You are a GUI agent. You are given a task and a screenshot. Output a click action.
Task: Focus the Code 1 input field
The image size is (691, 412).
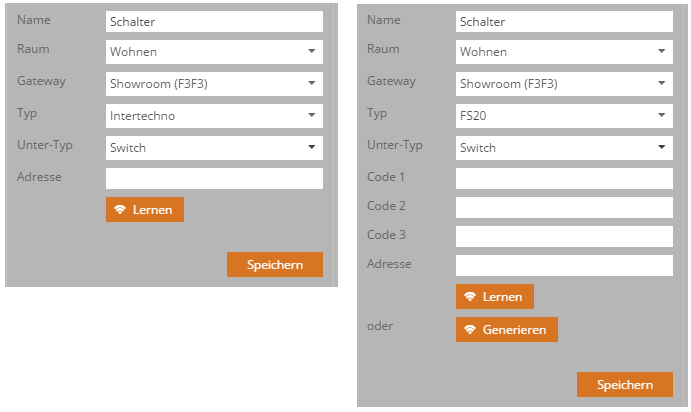coord(564,179)
